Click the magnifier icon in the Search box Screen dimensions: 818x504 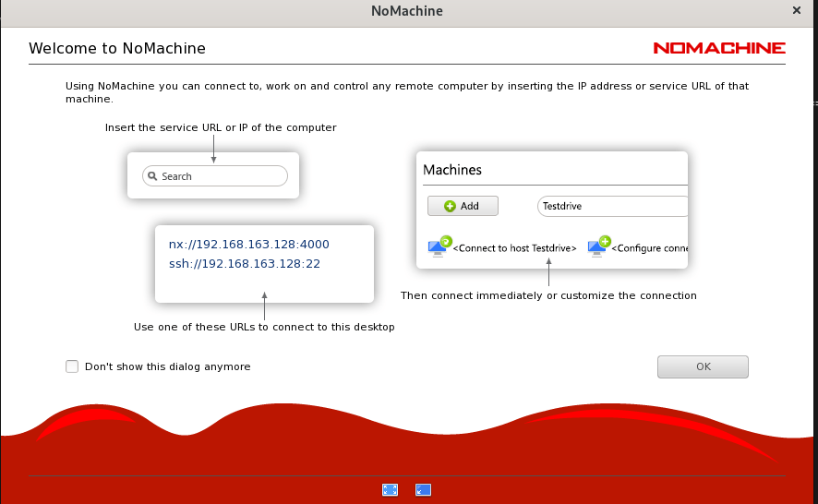coord(152,175)
